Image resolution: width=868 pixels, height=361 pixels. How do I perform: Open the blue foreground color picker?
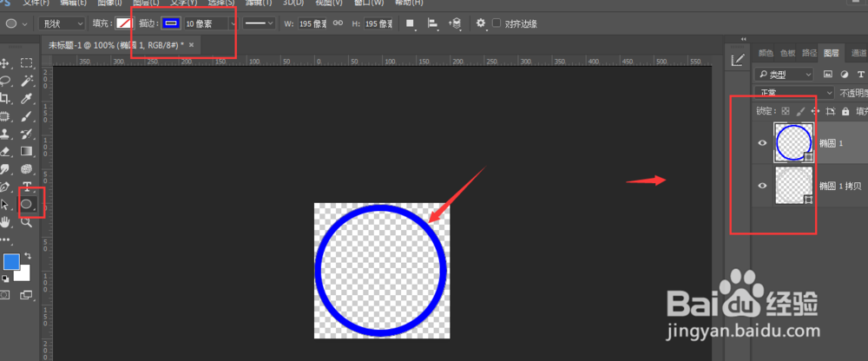(11, 261)
